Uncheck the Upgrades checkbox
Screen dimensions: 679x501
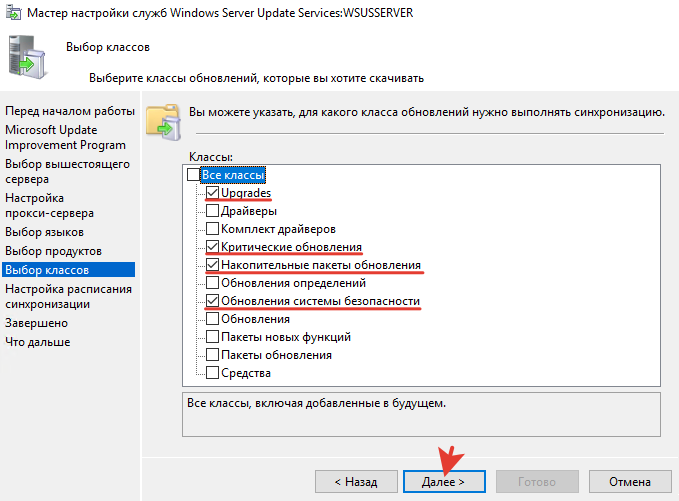coord(212,193)
